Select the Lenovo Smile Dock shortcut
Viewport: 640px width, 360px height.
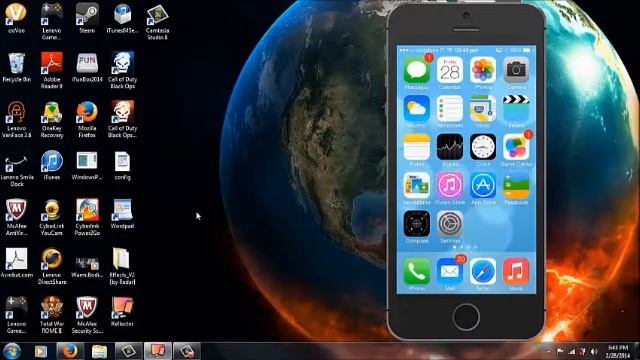tap(17, 168)
